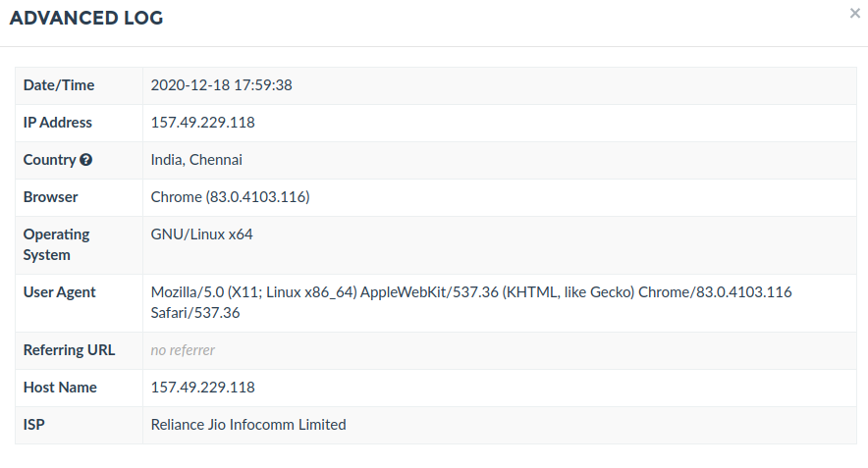Close the Advanced Log dialog

point(854,14)
